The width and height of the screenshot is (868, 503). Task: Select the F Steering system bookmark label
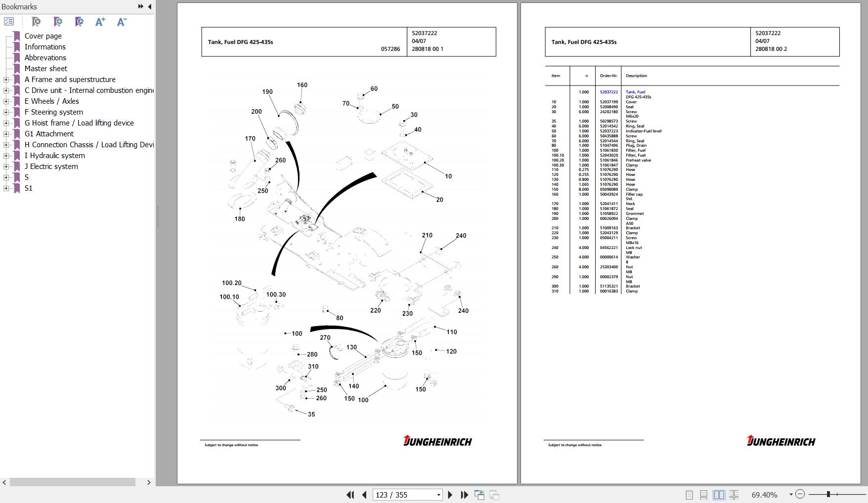pos(54,112)
